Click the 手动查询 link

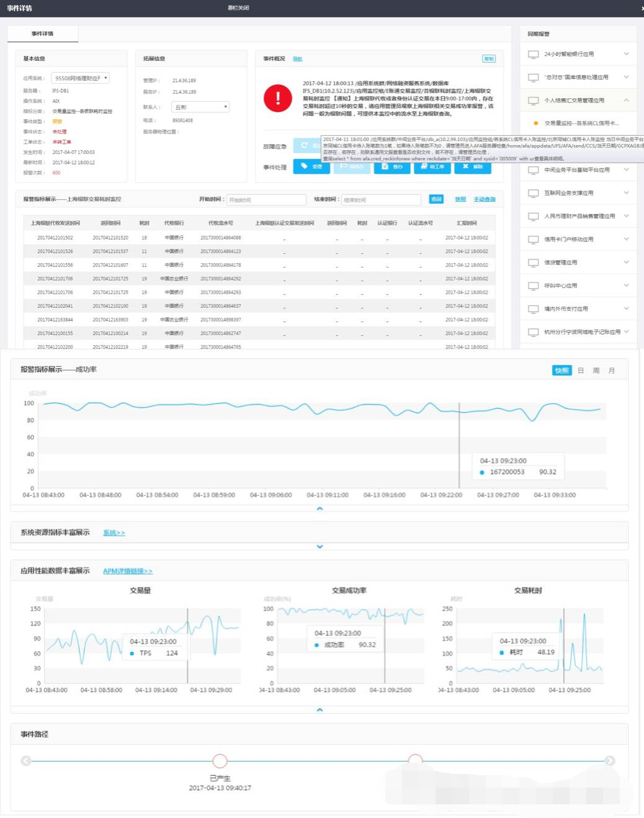(485, 199)
